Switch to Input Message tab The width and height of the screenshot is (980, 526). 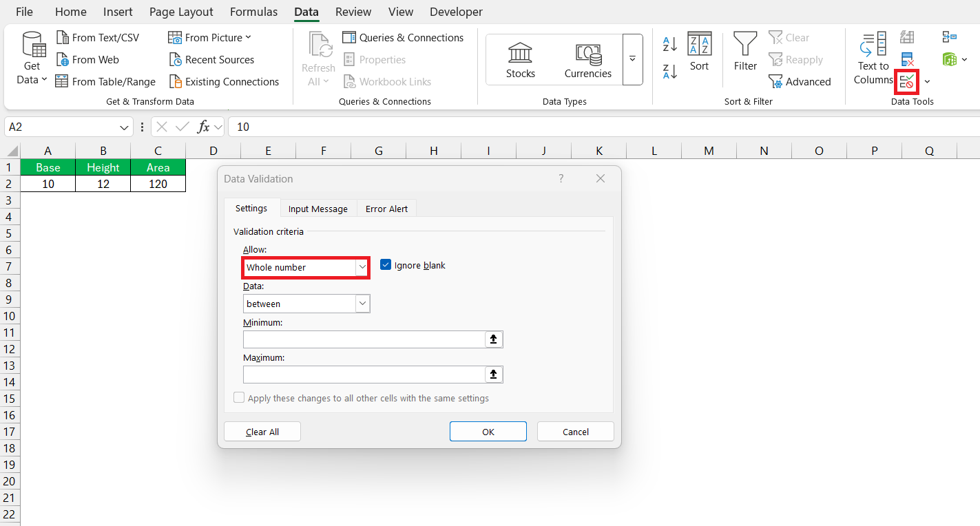[318, 209]
